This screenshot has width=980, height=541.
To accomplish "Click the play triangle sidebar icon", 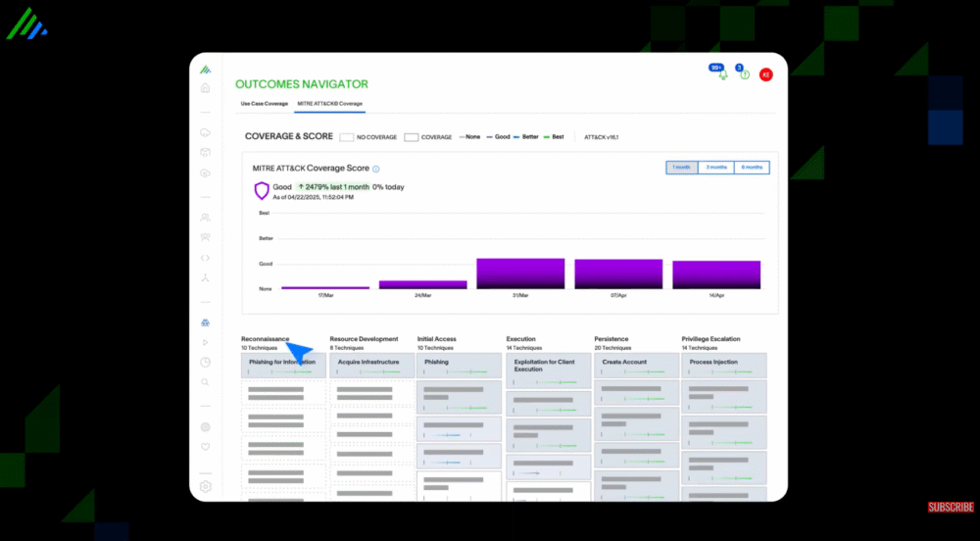I will 205,342.
